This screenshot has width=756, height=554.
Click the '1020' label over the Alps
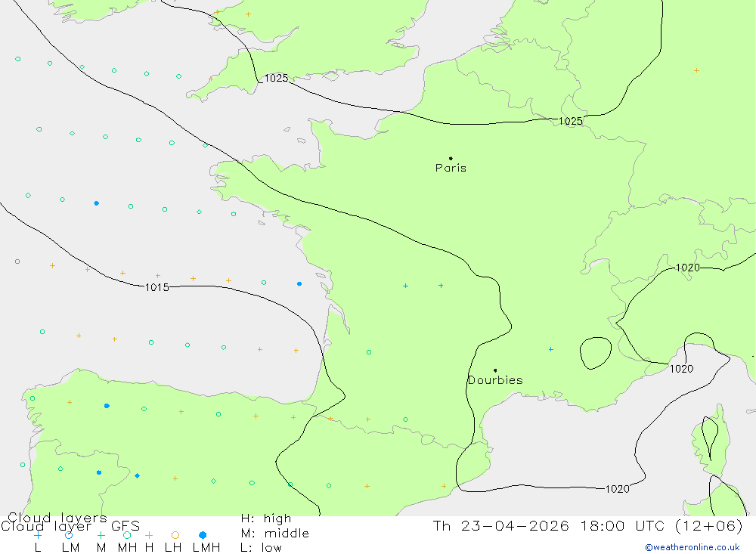pos(687,268)
